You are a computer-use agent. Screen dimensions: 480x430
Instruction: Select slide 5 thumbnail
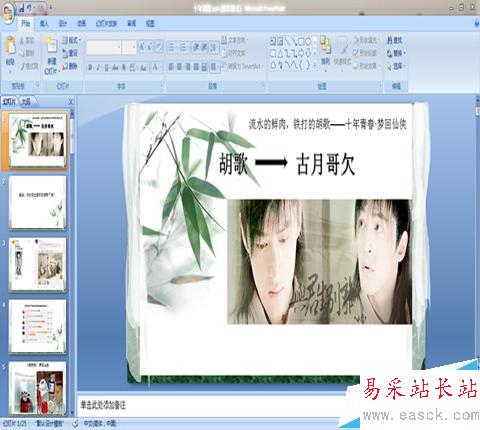(x=38, y=388)
